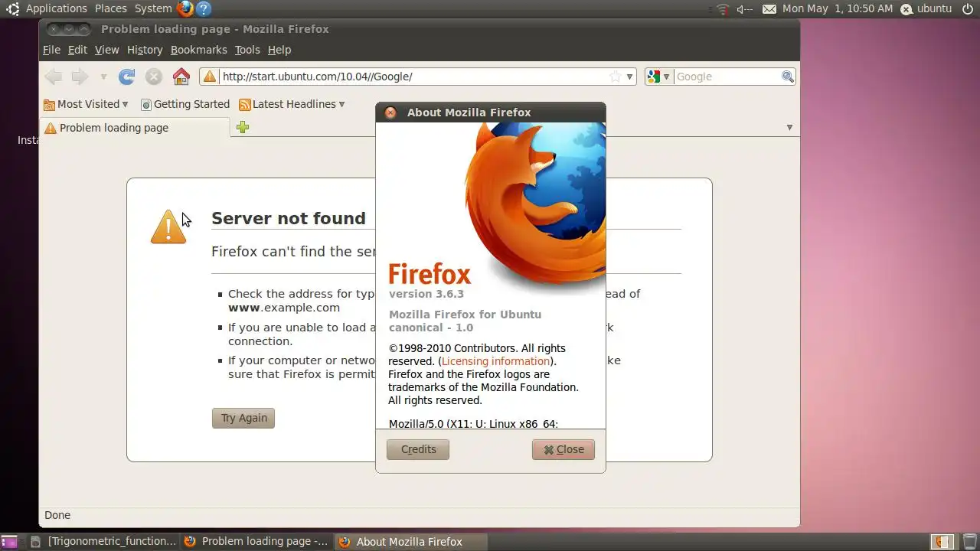Open the History menu

[x=145, y=50]
